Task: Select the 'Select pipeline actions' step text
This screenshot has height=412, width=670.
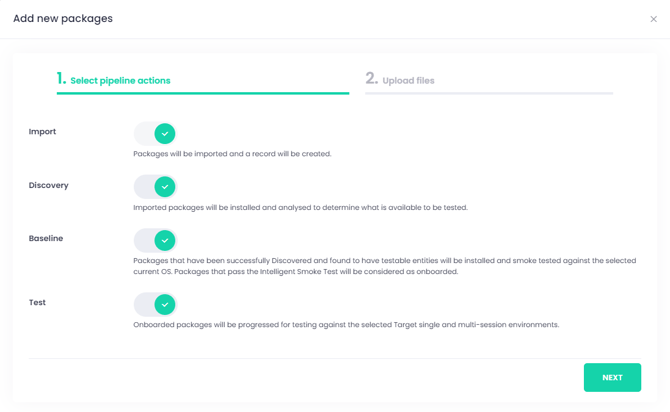Action: pyautogui.click(x=120, y=81)
